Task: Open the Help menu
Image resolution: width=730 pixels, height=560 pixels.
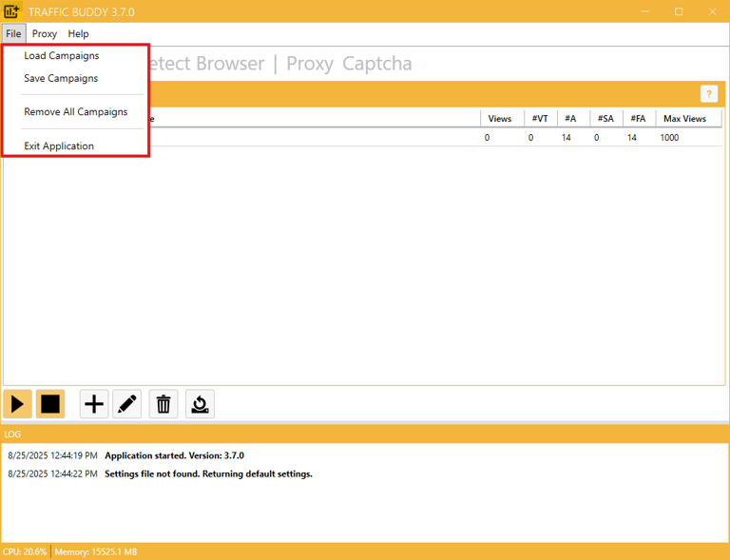Action: click(x=79, y=33)
